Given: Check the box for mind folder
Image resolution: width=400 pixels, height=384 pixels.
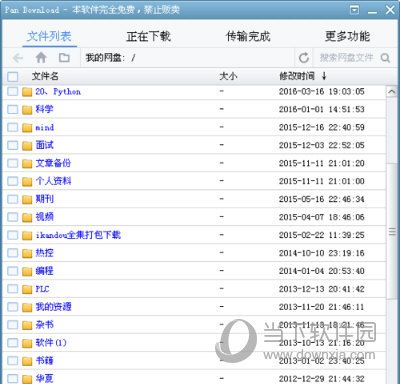Looking at the screenshot, I should click(13, 127).
